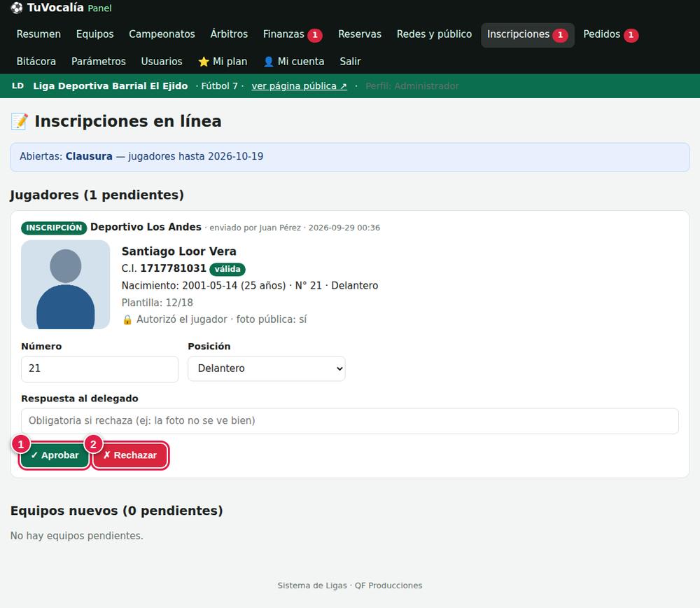The height and width of the screenshot is (608, 700).
Task: Click the Jugadores (1 pendientes) heading
Action: [97, 195]
